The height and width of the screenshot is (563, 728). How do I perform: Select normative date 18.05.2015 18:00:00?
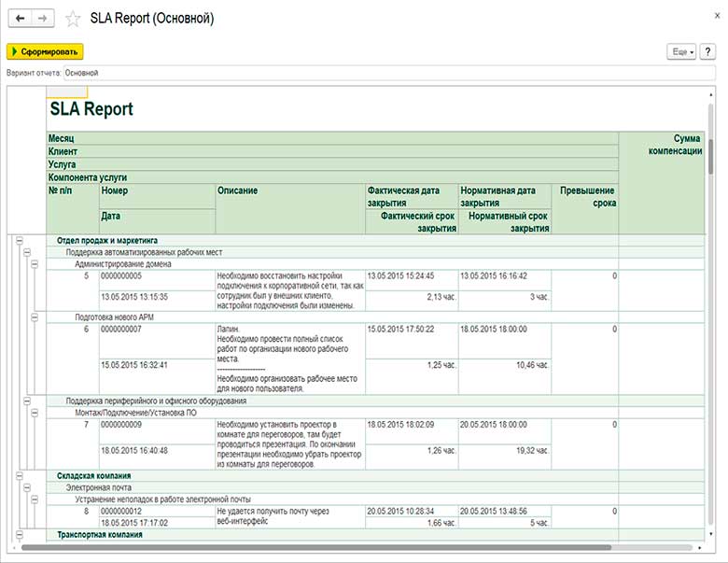pos(505,341)
